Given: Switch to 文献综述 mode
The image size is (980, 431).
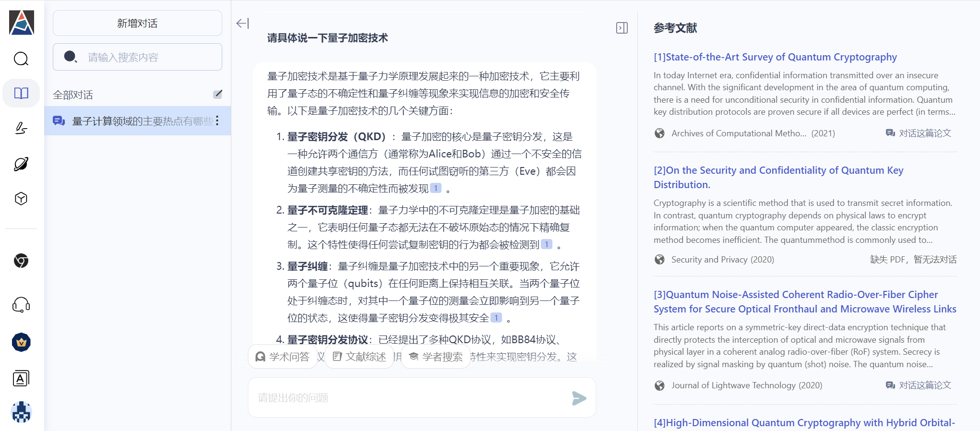Looking at the screenshot, I should [359, 357].
